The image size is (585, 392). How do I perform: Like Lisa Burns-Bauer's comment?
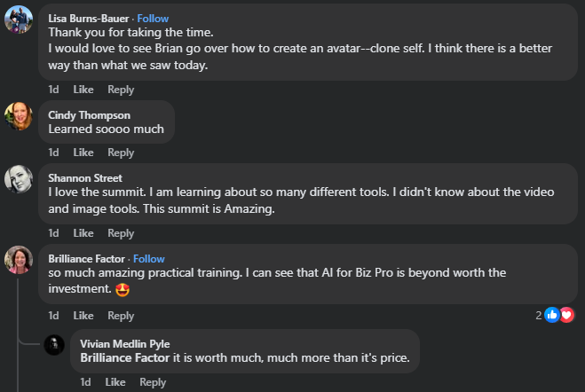click(x=83, y=90)
